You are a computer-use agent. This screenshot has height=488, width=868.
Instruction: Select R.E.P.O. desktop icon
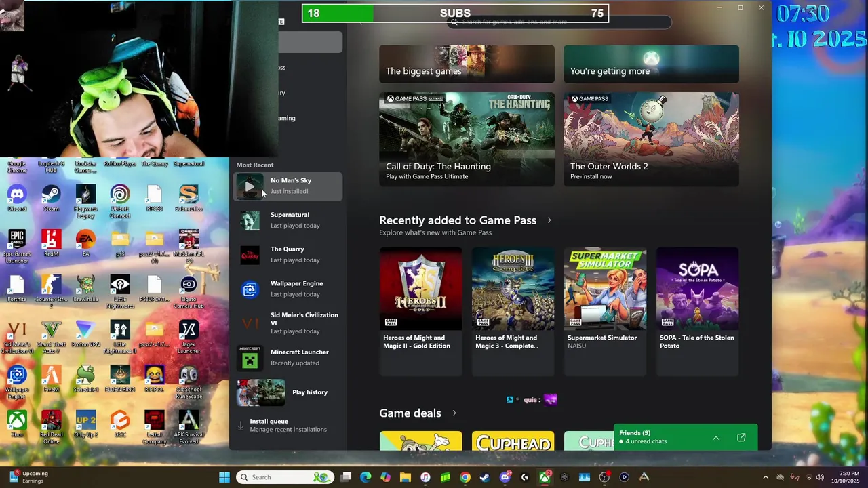click(x=154, y=379)
